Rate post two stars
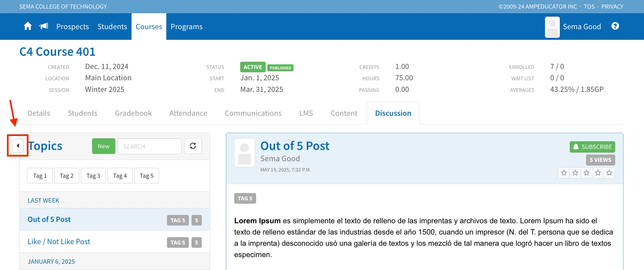 pos(575,173)
